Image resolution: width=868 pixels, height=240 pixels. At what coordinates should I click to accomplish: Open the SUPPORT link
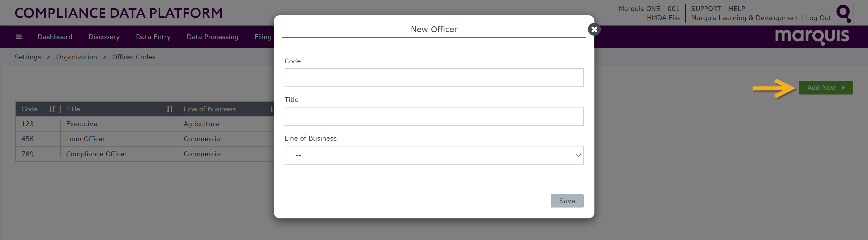tap(706, 9)
